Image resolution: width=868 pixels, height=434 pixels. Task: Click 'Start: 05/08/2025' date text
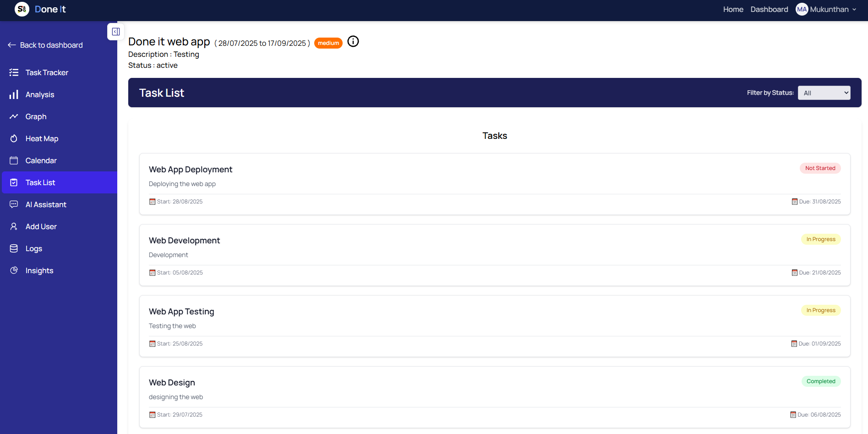pyautogui.click(x=180, y=273)
